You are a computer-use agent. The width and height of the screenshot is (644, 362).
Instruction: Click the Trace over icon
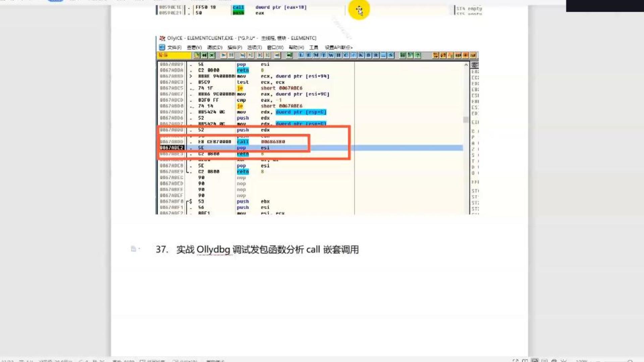coord(268,55)
